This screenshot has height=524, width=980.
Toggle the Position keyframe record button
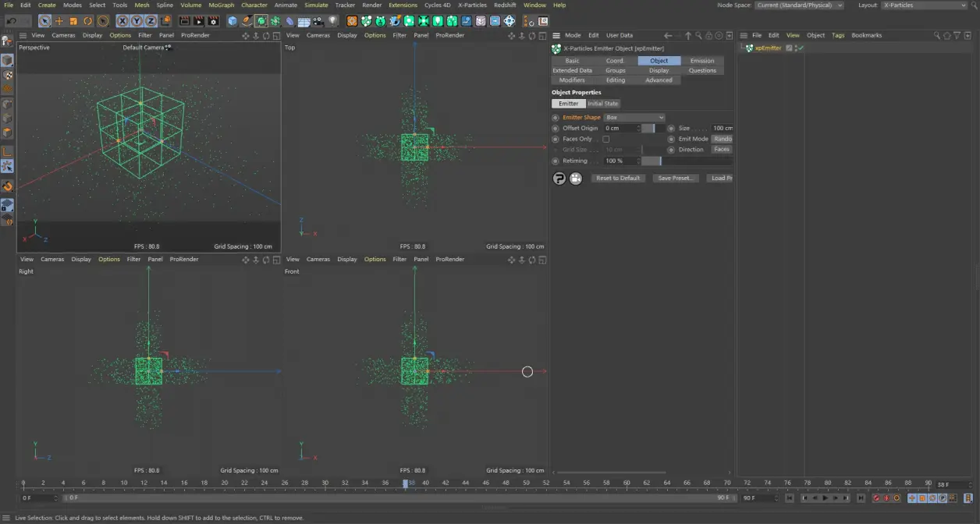tap(912, 497)
